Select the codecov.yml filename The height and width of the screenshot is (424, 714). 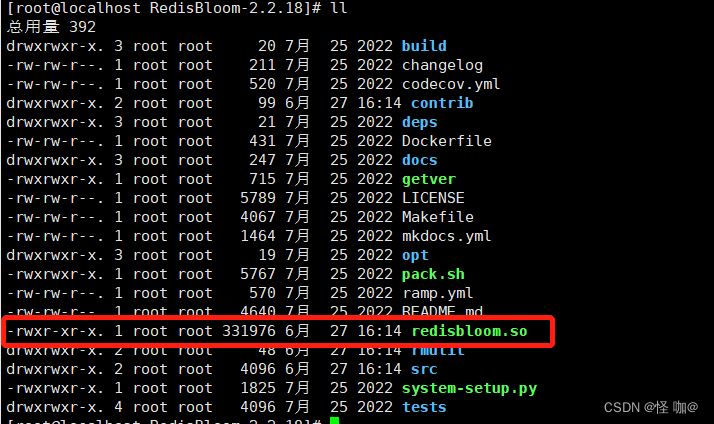point(451,84)
